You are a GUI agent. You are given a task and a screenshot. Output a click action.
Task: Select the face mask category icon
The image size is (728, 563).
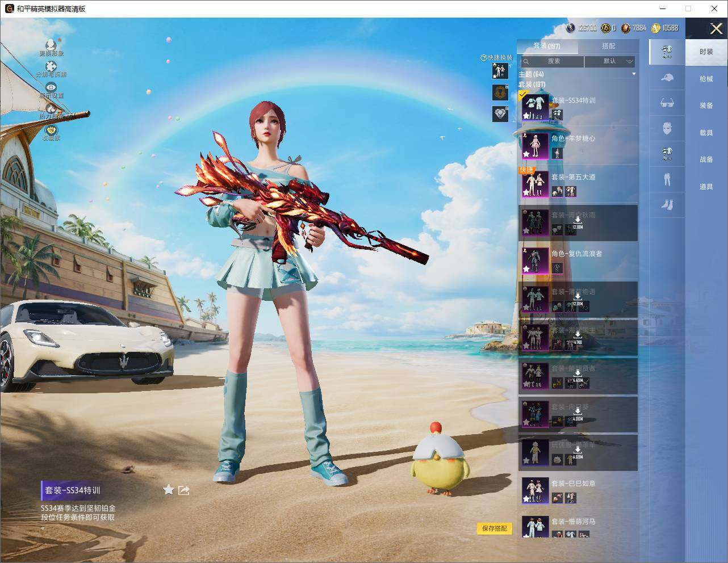coord(667,128)
